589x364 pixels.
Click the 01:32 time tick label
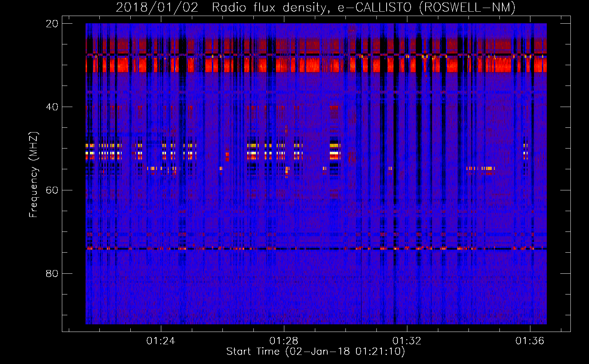(407, 341)
